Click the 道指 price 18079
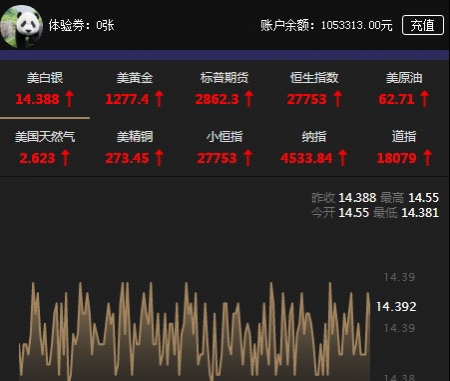 397,158
